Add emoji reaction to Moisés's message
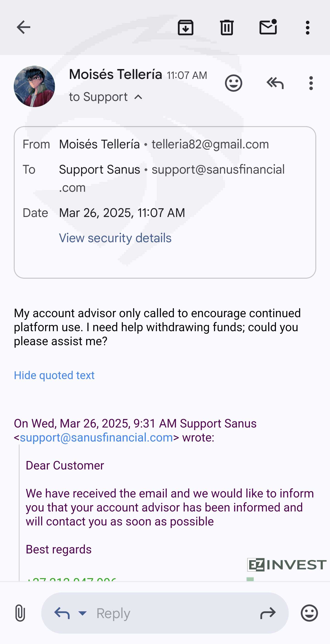 coord(233,83)
